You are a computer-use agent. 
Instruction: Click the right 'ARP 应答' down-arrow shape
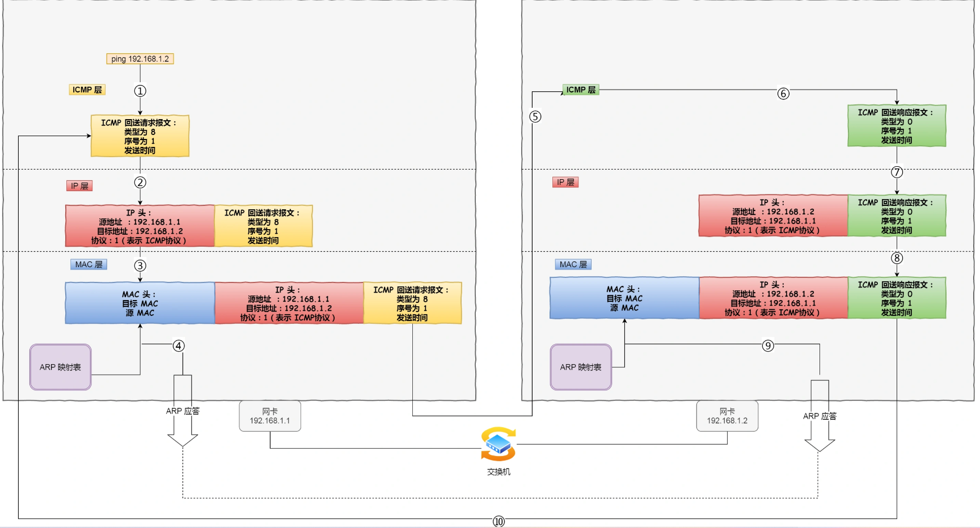coord(820,416)
